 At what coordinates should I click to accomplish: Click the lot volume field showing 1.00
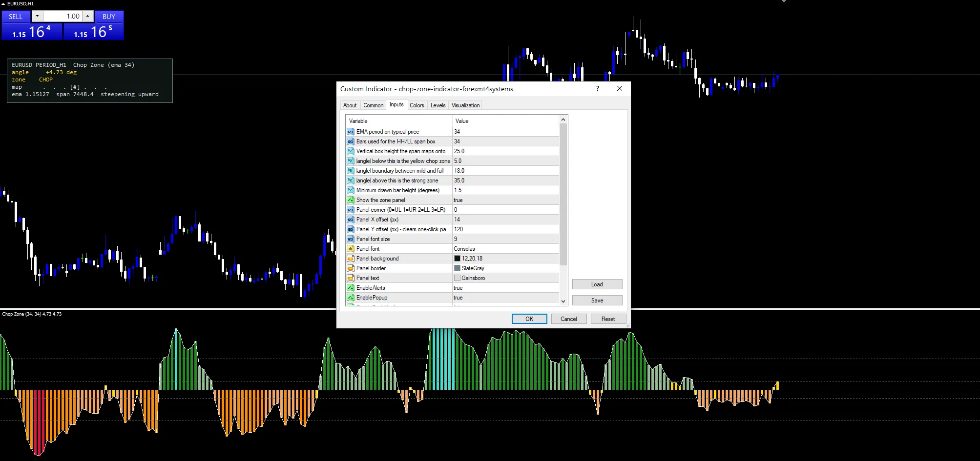click(63, 17)
